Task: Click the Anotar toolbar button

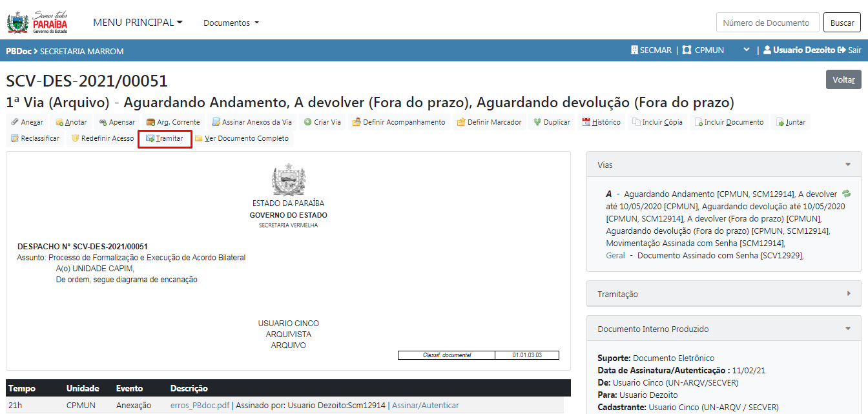Action: (x=71, y=122)
